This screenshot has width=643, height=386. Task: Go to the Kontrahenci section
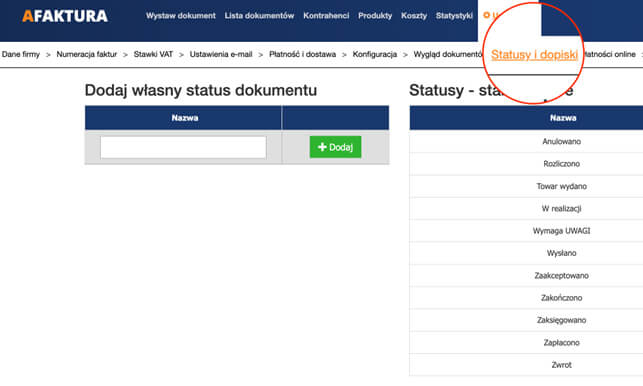(326, 16)
